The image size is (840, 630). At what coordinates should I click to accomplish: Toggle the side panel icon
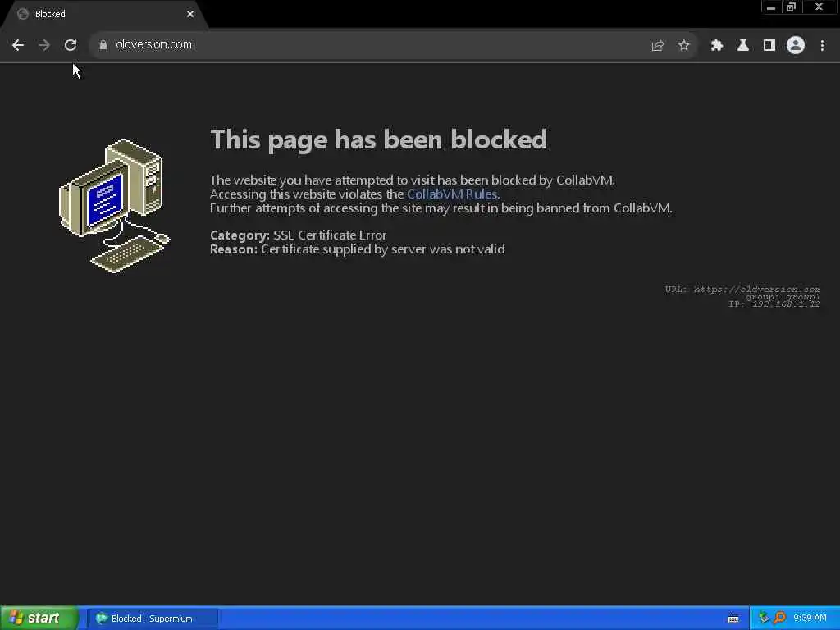point(769,46)
